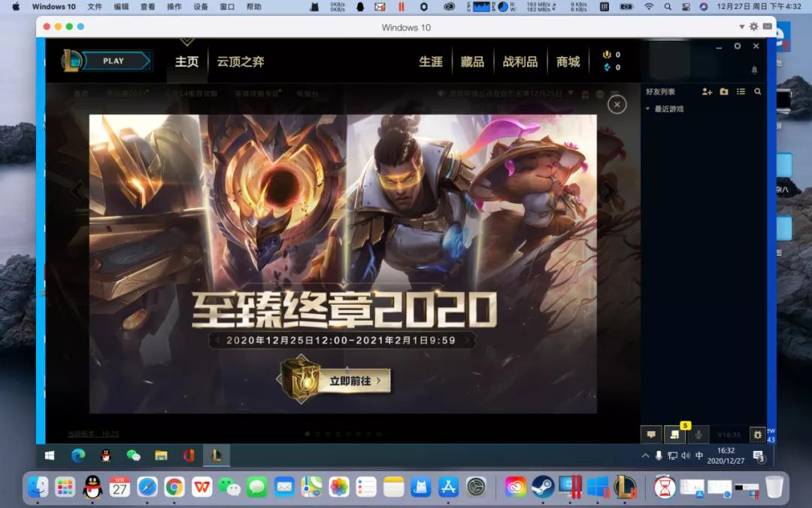Viewport: 812px width, 508px height.
Task: Mute the microphone icon in the client
Action: pyautogui.click(x=697, y=434)
